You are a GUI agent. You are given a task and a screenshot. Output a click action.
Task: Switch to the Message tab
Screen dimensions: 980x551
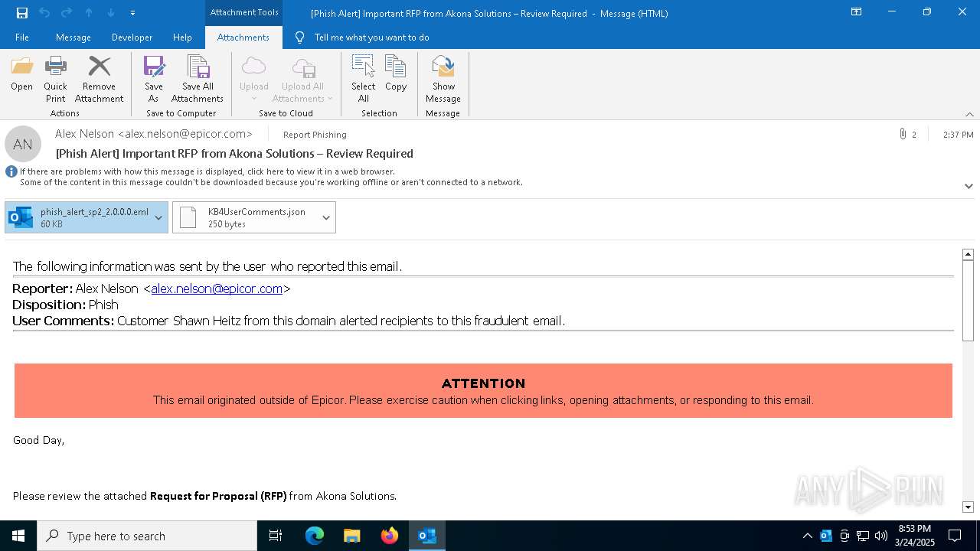[73, 37]
